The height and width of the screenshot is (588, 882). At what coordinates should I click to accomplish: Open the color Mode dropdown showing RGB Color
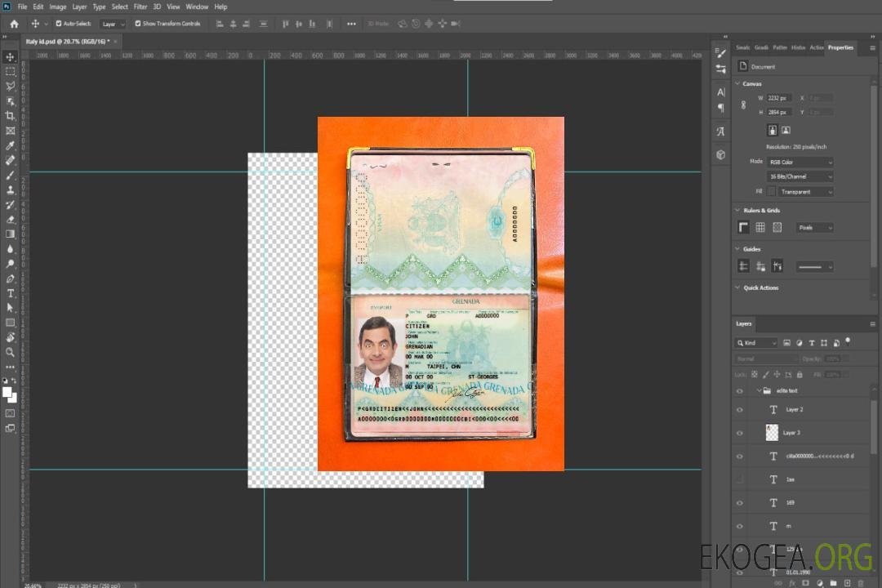pos(800,163)
